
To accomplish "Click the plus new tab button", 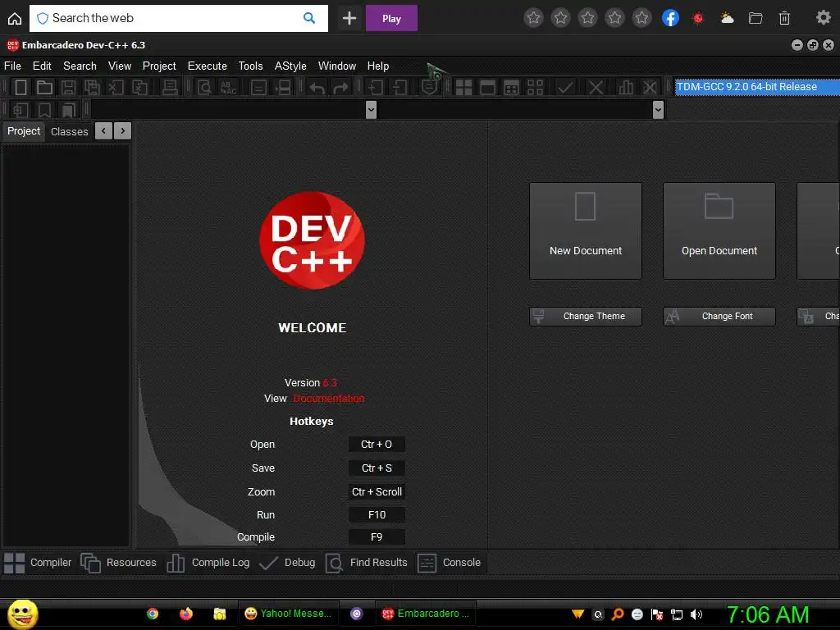I will [349, 18].
